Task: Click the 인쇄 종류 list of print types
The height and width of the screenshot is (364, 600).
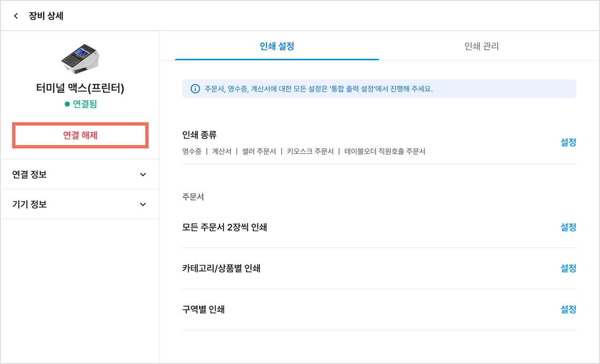Action: (x=304, y=152)
